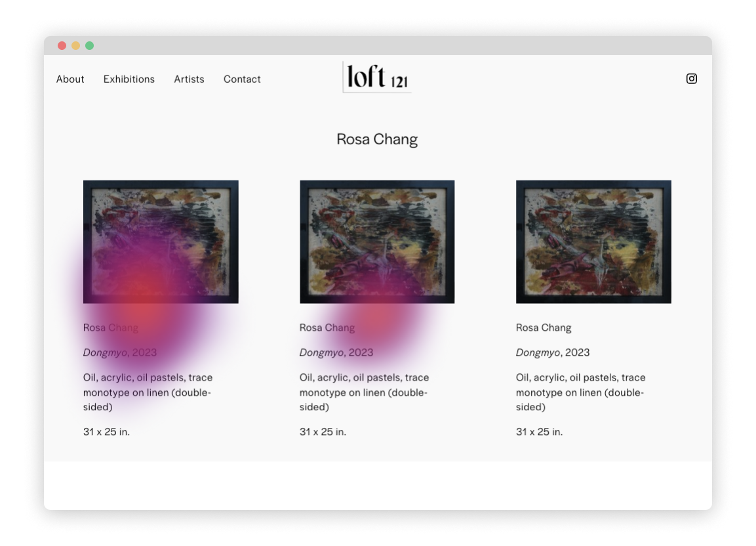The height and width of the screenshot is (546, 756).
Task: Select Contact in the navigation bar
Action: coord(242,79)
